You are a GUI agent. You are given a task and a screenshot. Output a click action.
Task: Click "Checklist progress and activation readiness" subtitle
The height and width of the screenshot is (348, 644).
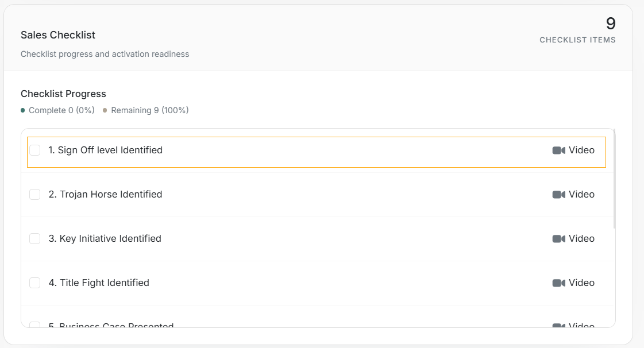[105, 54]
